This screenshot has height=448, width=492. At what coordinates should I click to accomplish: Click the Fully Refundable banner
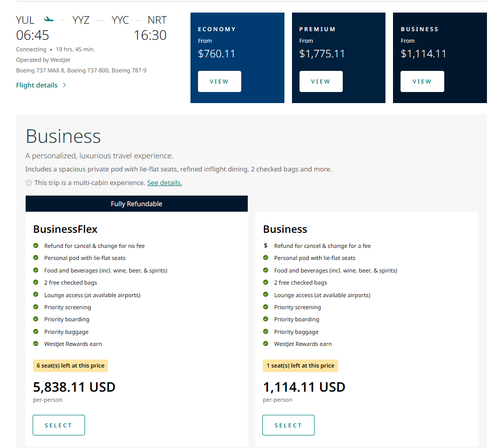point(136,204)
